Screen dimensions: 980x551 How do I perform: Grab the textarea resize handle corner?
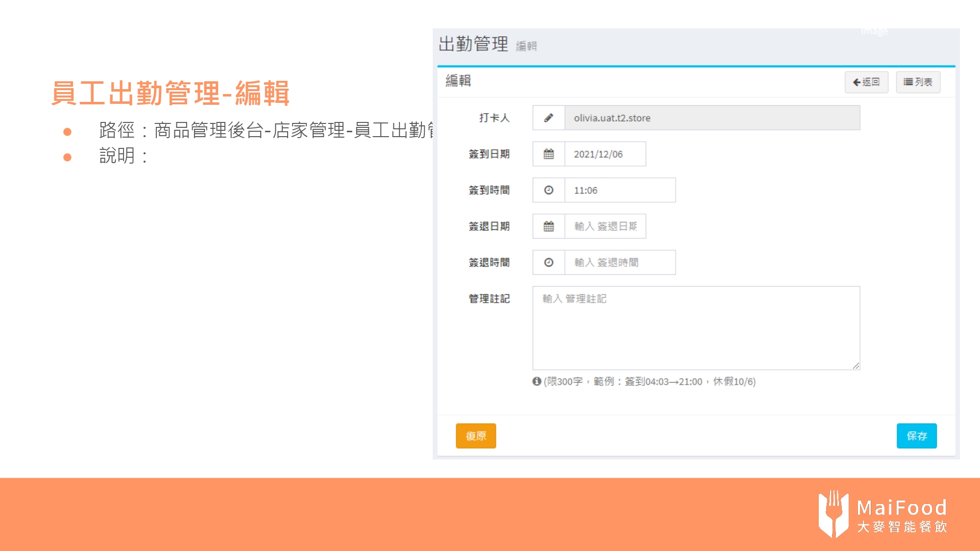click(856, 365)
